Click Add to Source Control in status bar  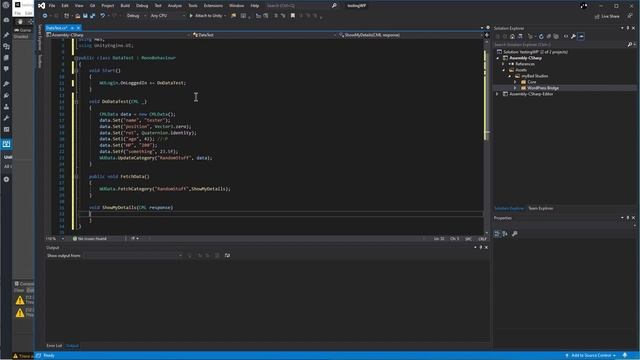(591, 356)
